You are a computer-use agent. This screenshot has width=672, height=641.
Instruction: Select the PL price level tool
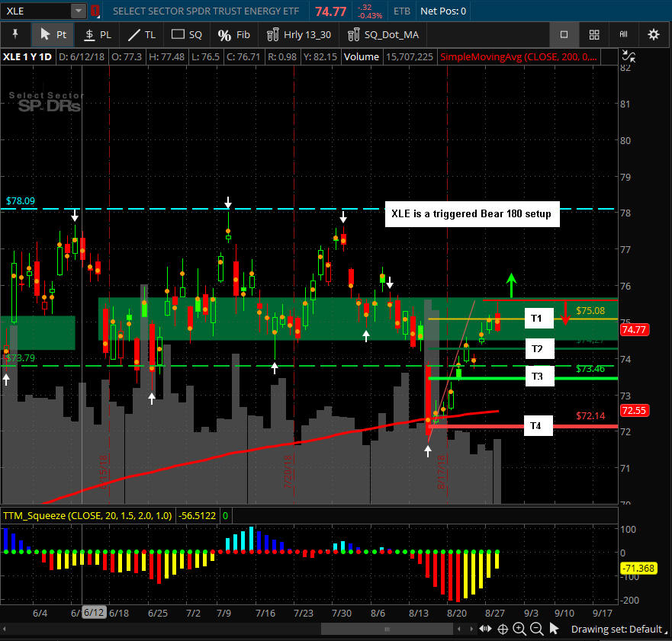(98, 35)
